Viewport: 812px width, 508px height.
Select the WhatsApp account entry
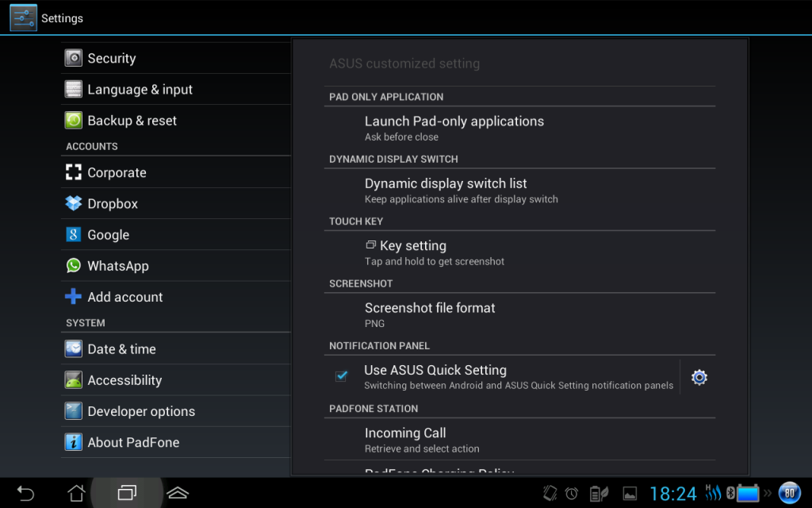tap(175, 265)
